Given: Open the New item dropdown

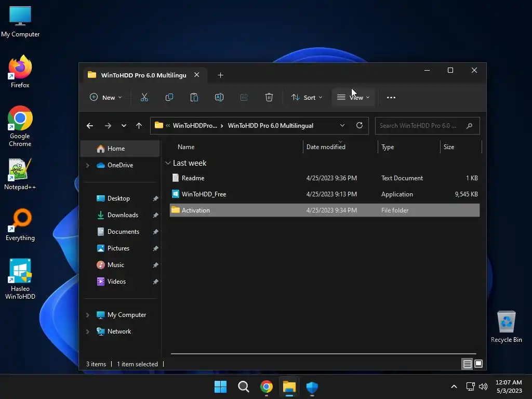Looking at the screenshot, I should [106, 97].
